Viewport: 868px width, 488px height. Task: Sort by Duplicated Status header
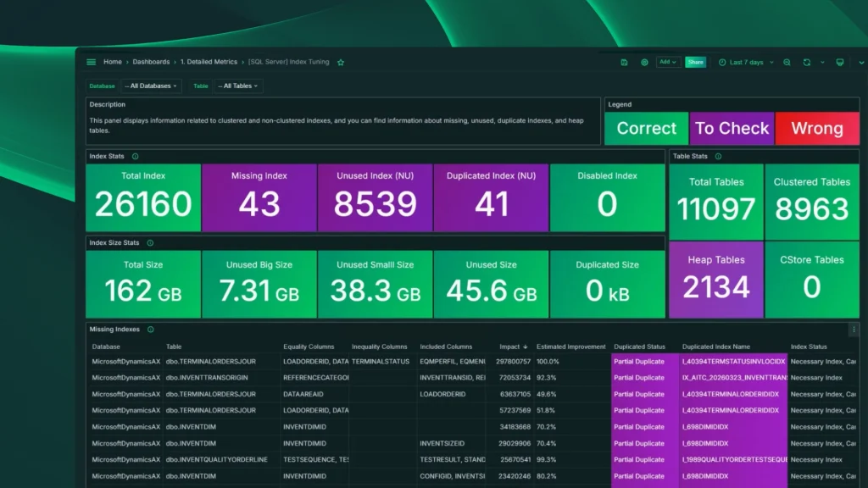[x=639, y=347]
